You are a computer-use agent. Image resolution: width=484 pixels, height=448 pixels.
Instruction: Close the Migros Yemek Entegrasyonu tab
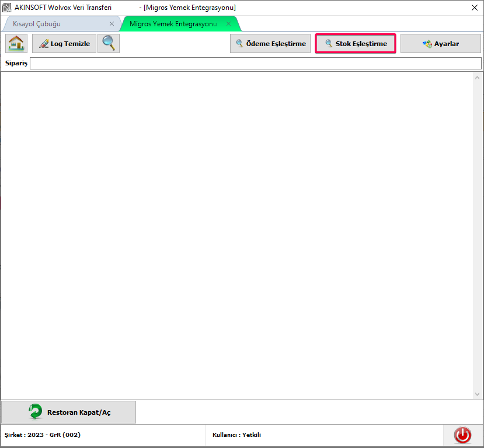(x=228, y=24)
